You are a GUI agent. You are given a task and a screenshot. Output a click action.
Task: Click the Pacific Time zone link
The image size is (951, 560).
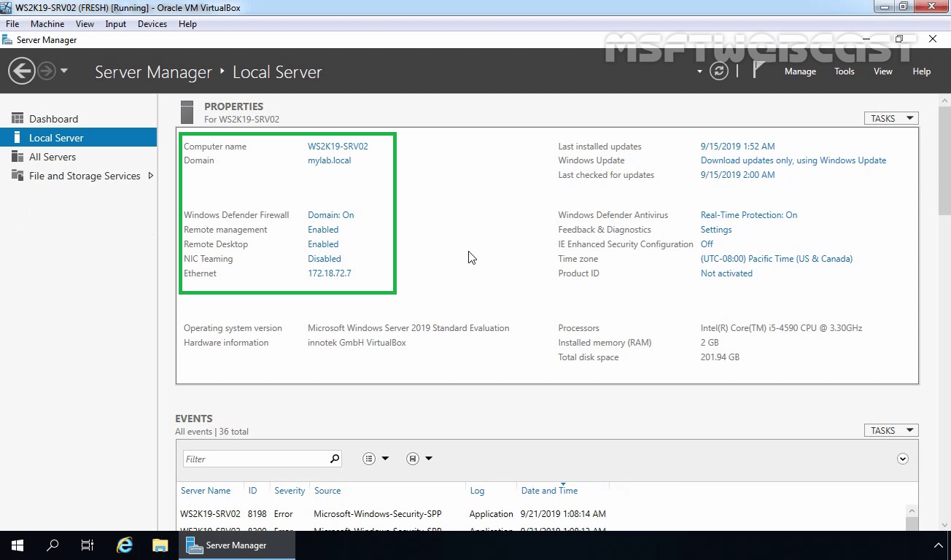pos(777,259)
